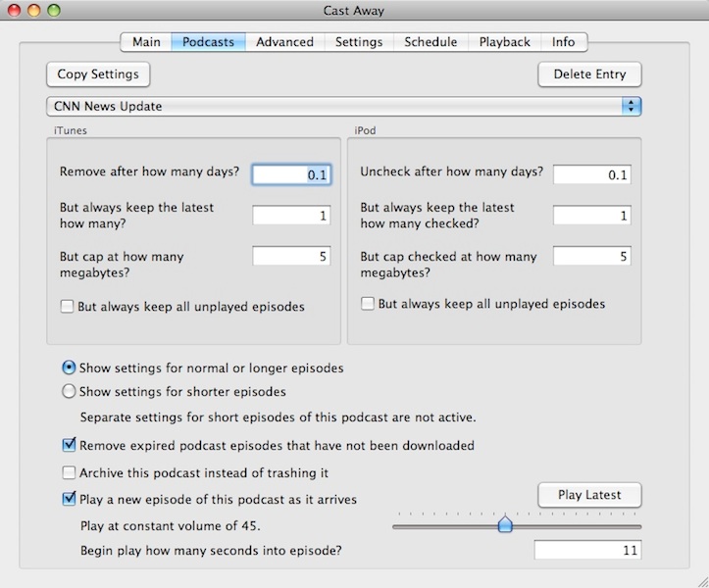Open the Advanced tab

284,42
